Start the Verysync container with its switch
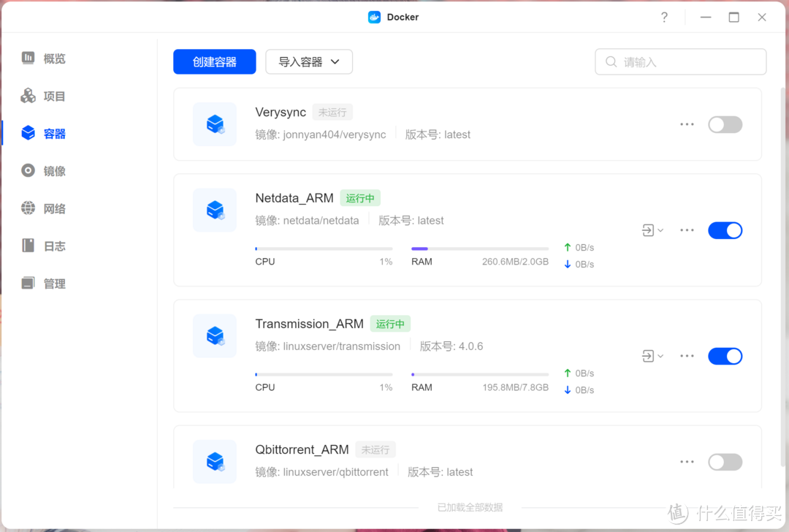 (x=725, y=124)
